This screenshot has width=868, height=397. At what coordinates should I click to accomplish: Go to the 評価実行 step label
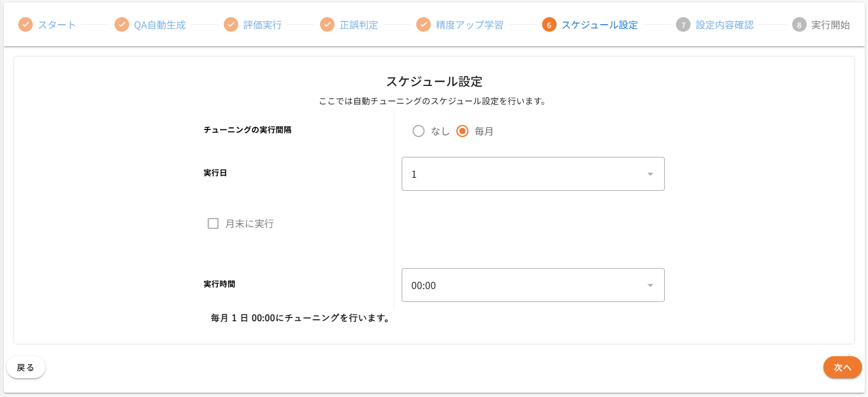[x=262, y=25]
